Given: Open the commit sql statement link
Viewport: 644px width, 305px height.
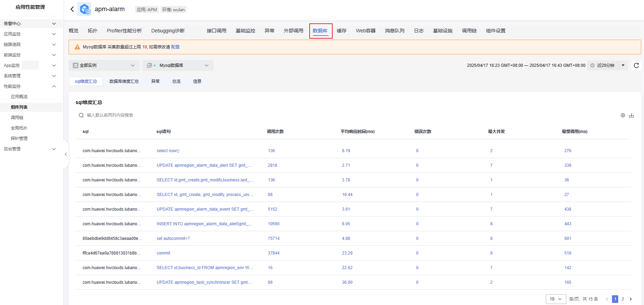Looking at the screenshot, I should coord(163,253).
